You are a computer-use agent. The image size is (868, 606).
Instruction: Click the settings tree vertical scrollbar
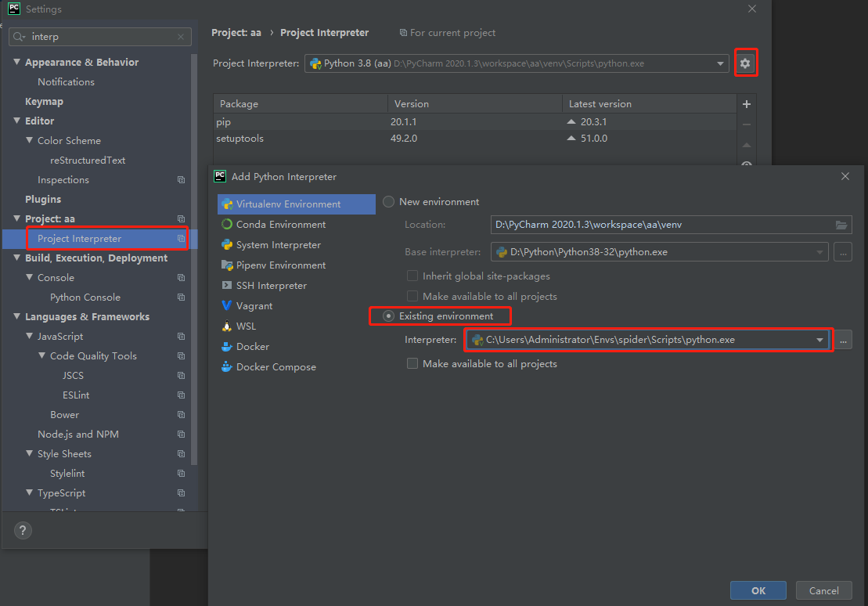pyautogui.click(x=194, y=259)
